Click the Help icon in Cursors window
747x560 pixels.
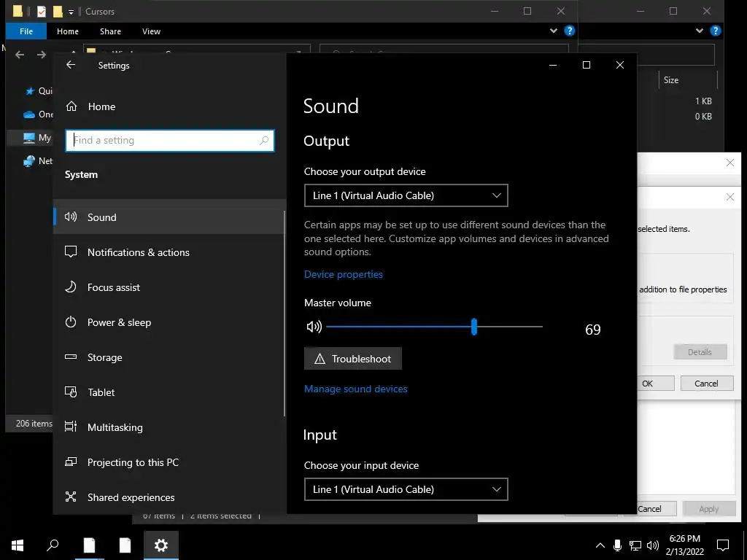point(569,31)
